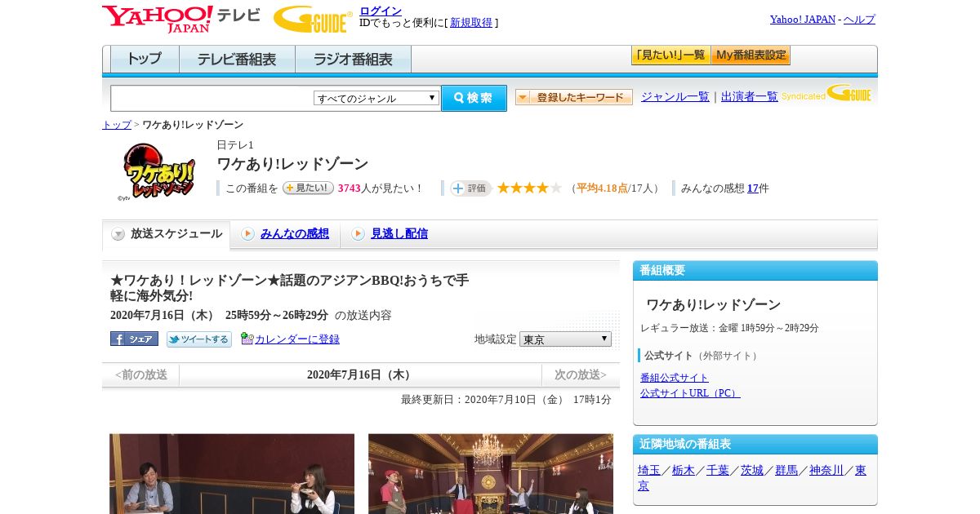Open the 地域設定 region dropdown showing 東京

[x=565, y=339]
